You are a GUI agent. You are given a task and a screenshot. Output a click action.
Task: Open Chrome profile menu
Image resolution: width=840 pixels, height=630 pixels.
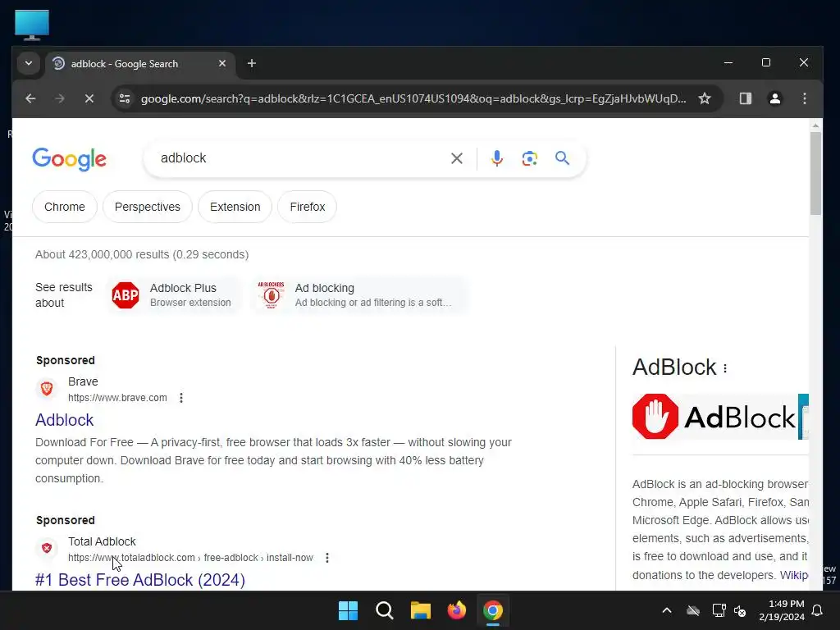[774, 98]
